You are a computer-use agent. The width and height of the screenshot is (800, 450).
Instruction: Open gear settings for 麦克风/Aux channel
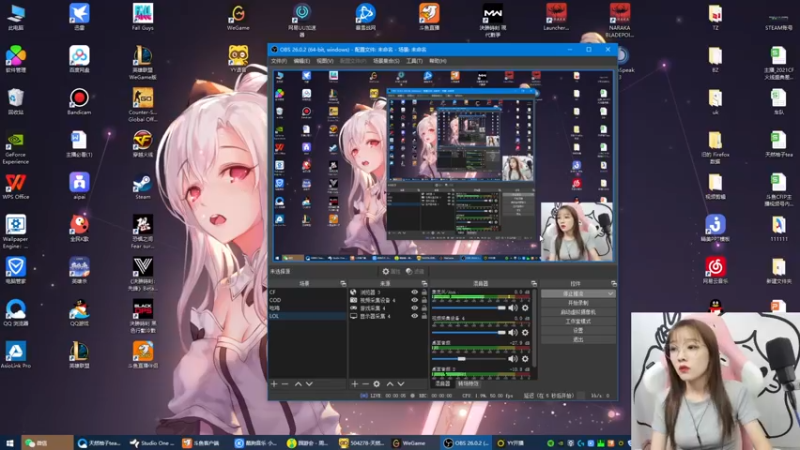click(x=525, y=308)
